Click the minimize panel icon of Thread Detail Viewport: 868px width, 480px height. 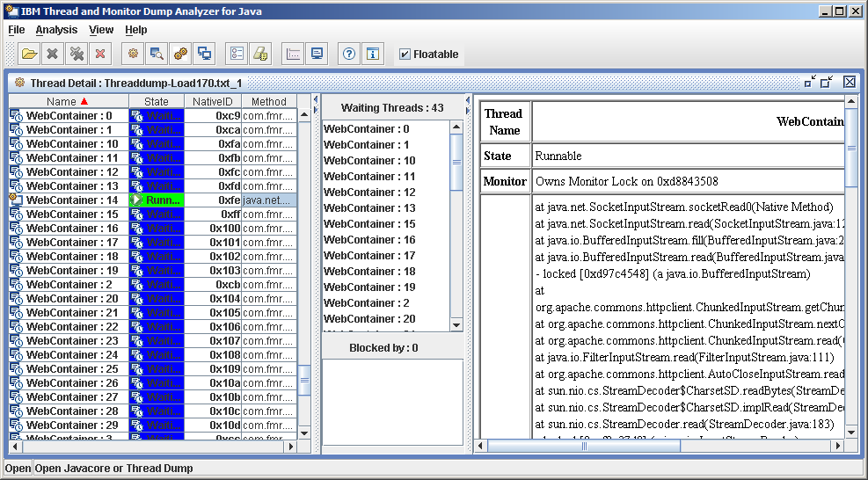coord(810,82)
